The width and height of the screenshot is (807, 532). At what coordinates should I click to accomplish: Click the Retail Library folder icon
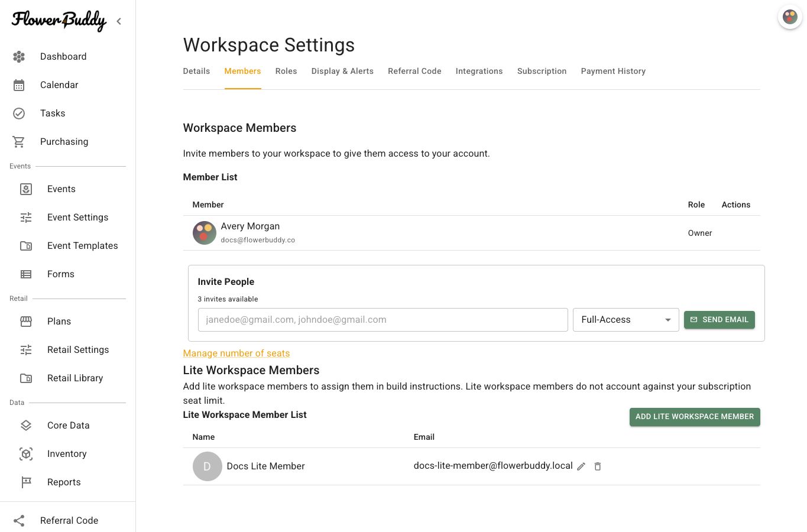26,378
